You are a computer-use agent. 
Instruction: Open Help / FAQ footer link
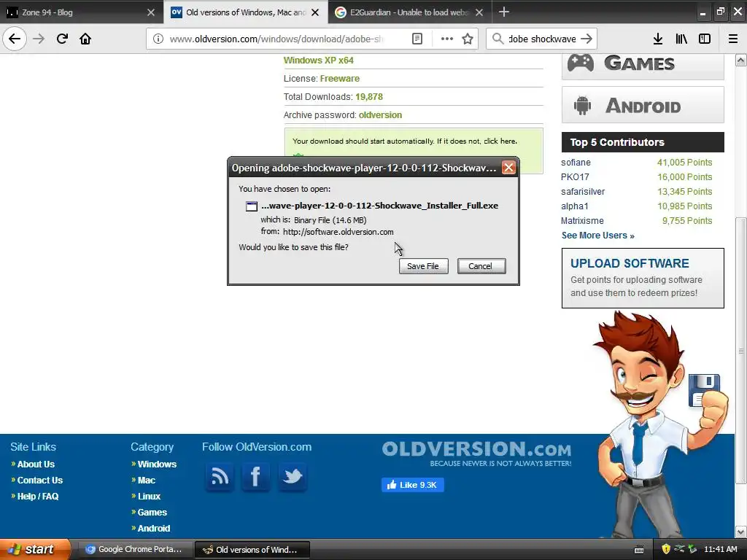coord(38,496)
